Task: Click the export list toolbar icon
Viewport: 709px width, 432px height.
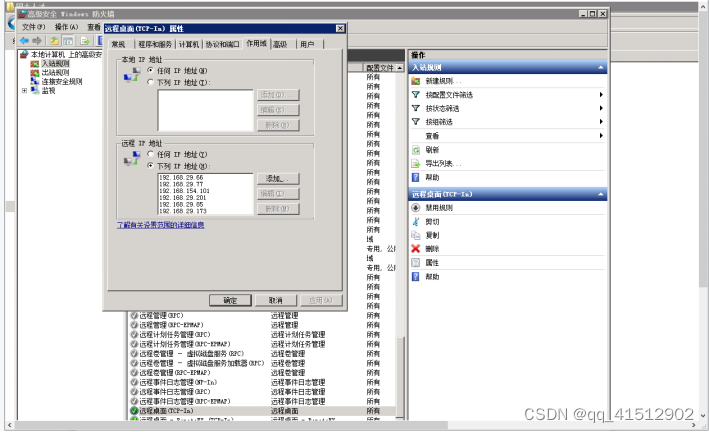Action: (x=85, y=41)
